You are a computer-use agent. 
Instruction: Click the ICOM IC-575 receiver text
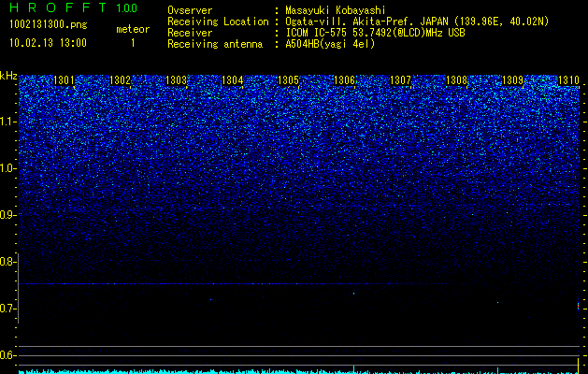(375, 33)
